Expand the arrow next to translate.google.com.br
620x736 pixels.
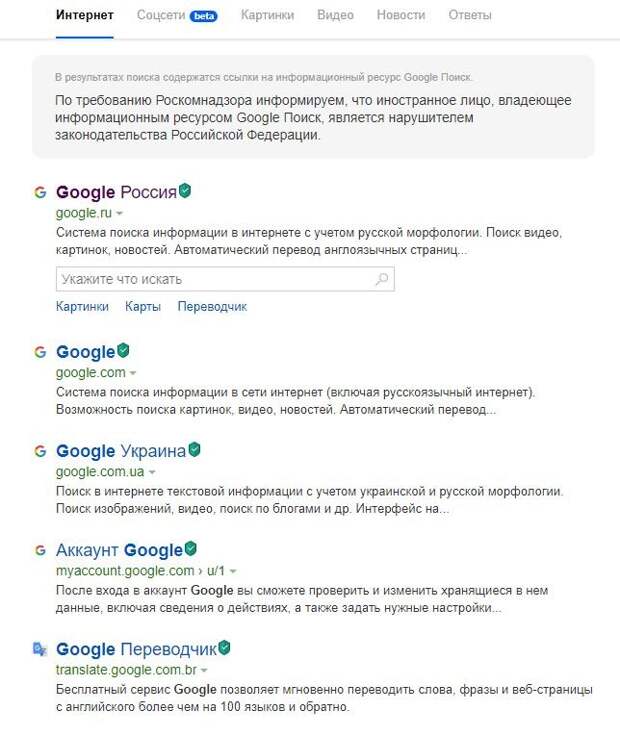[204, 670]
